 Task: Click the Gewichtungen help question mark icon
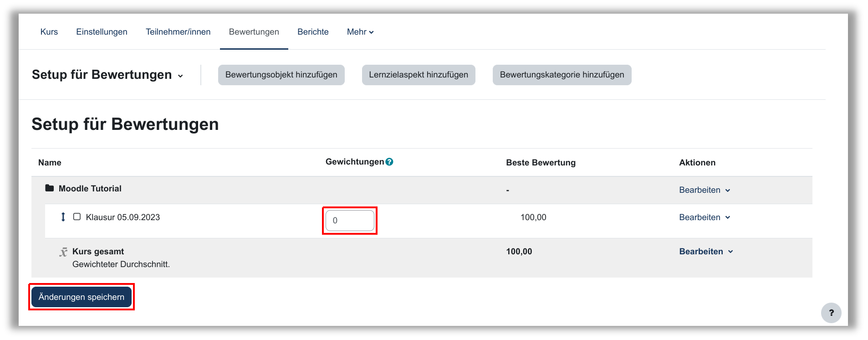(389, 162)
